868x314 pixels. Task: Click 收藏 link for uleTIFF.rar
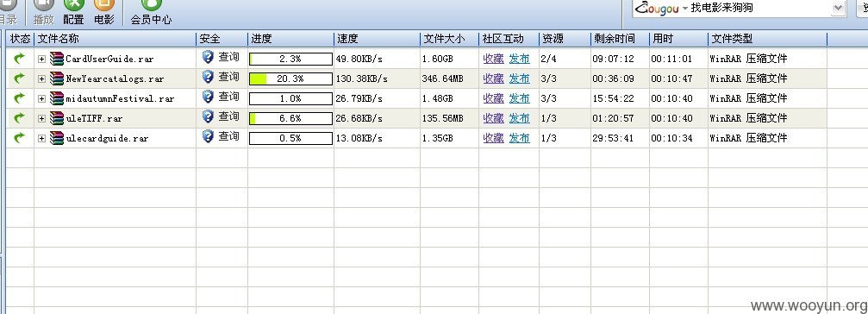point(493,118)
